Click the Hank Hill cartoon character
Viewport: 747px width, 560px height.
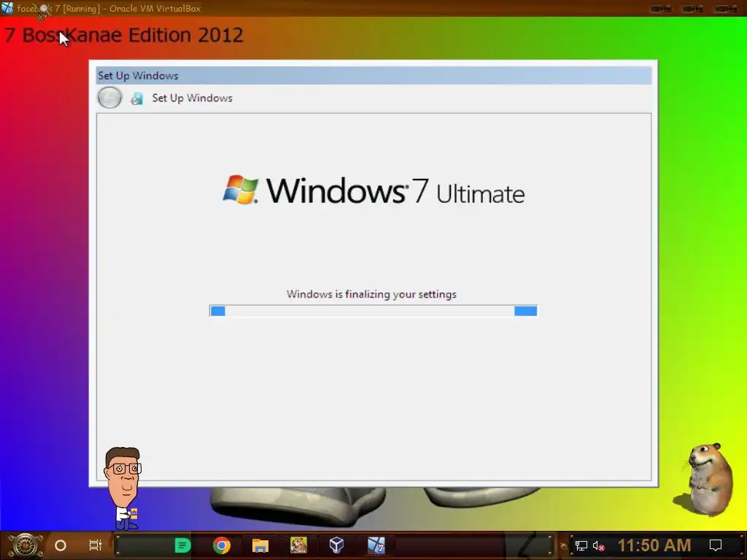pos(123,489)
